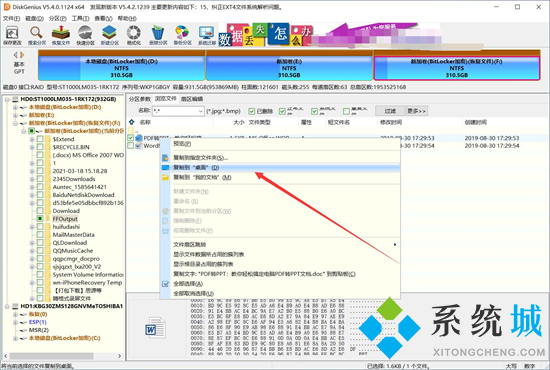
Task: Choose 复制到“桌面”(D) in context menu
Action: (280, 168)
